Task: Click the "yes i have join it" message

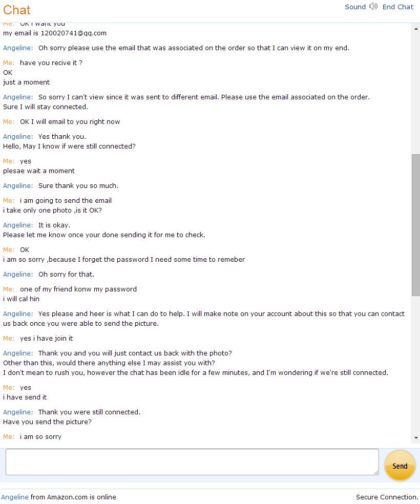Action: click(x=46, y=338)
